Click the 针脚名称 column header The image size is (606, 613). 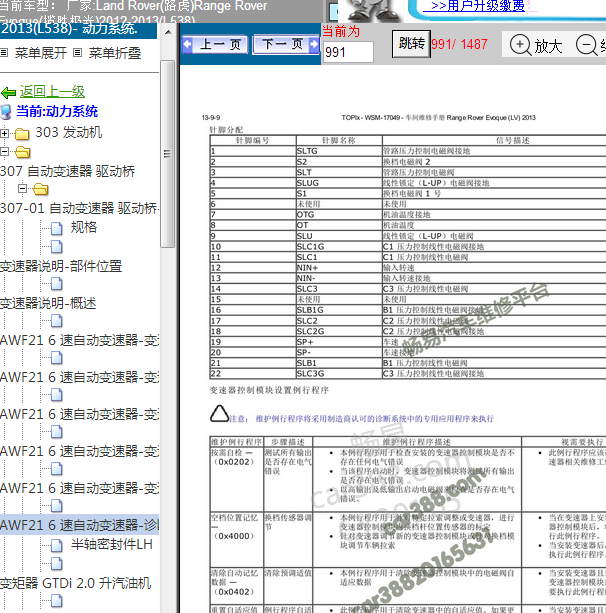tap(339, 140)
